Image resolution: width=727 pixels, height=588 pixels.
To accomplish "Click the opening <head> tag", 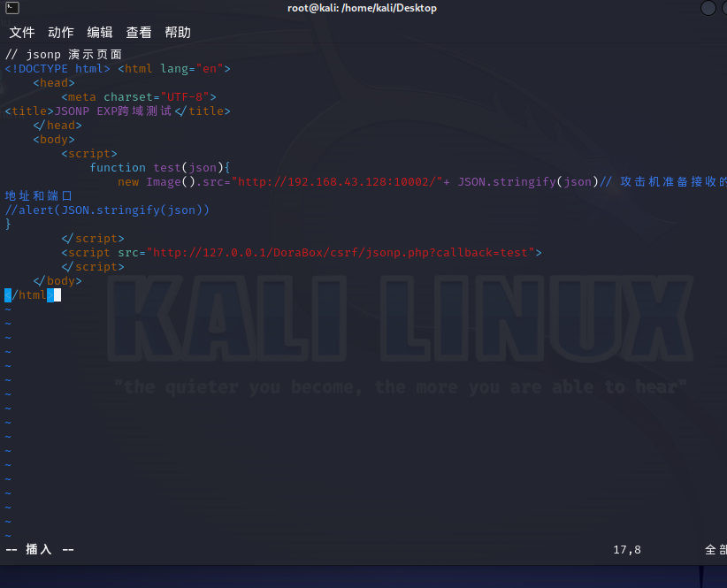I will [x=54, y=83].
